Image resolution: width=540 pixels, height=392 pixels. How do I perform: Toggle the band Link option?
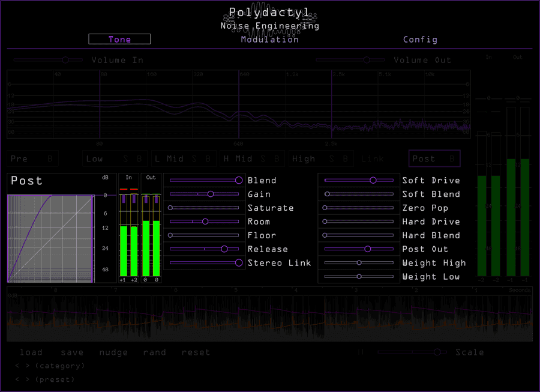(x=372, y=159)
